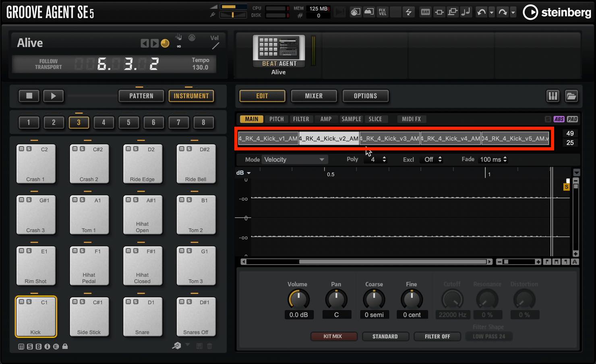596x364 pixels.
Task: Click the MIXER button
Action: [314, 96]
